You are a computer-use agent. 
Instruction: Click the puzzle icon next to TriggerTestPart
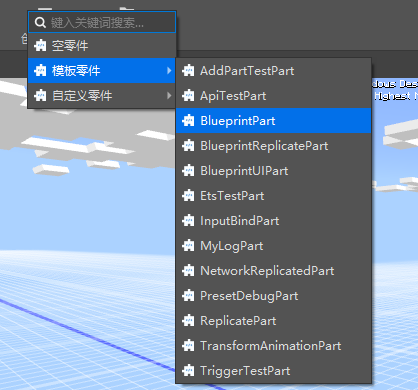click(x=188, y=371)
